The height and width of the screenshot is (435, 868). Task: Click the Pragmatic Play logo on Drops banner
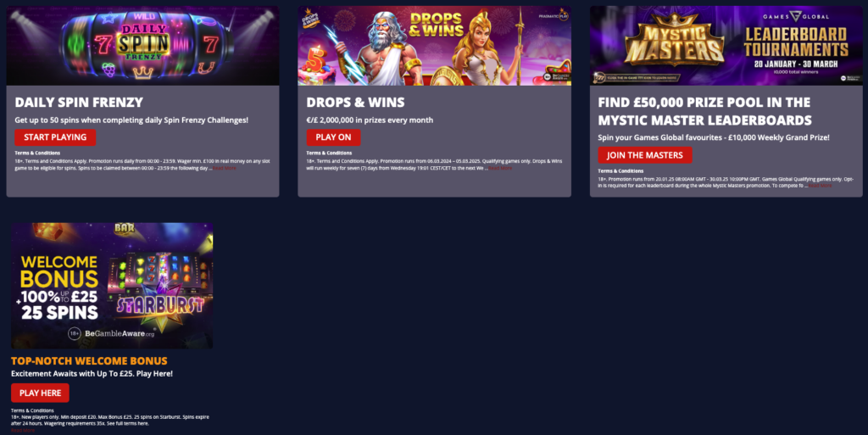[554, 15]
